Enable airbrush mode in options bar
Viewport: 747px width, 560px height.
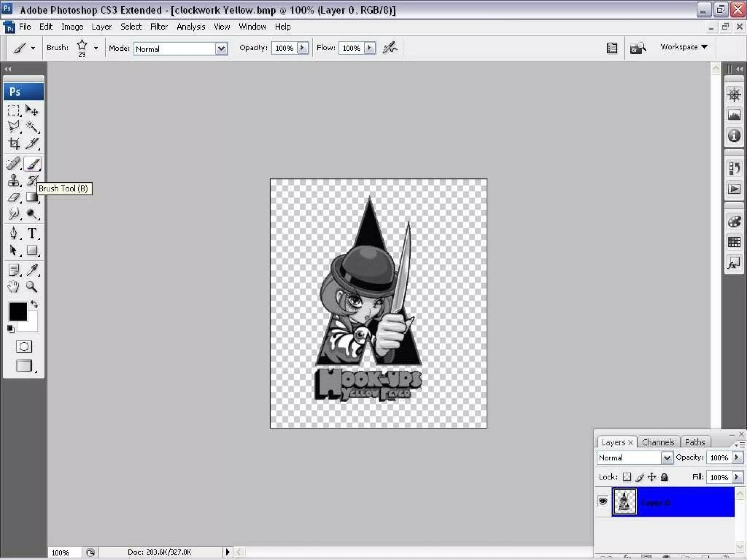point(390,48)
